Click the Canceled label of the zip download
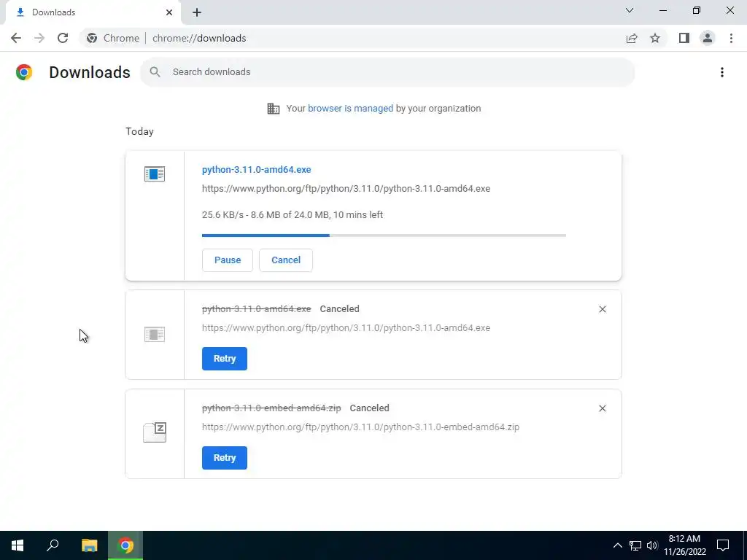The image size is (747, 560). [x=369, y=408]
